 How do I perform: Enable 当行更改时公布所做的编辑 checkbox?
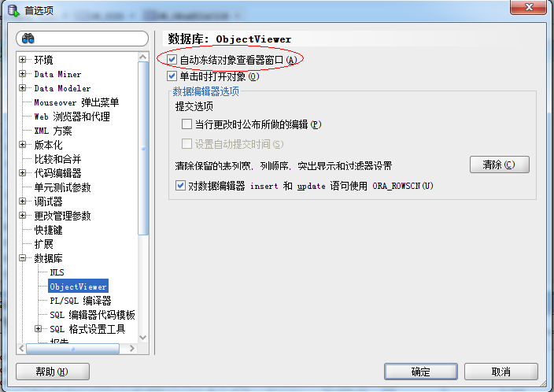tap(187, 124)
